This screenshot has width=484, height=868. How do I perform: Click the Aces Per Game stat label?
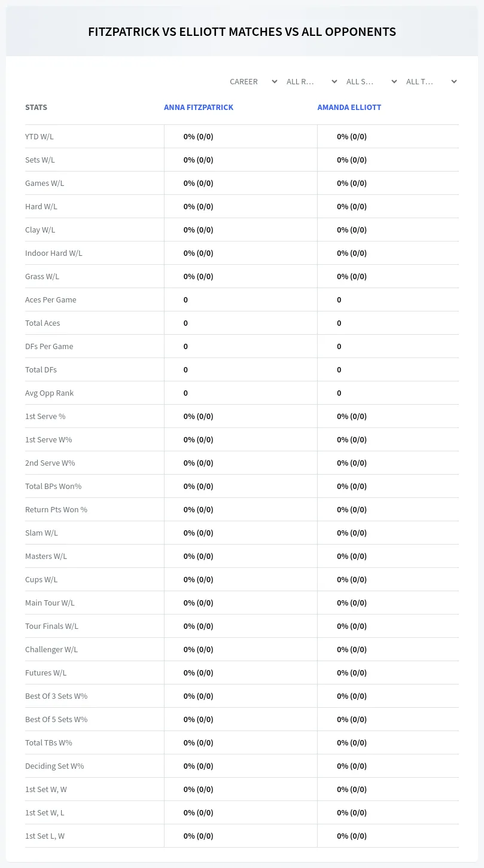(51, 299)
